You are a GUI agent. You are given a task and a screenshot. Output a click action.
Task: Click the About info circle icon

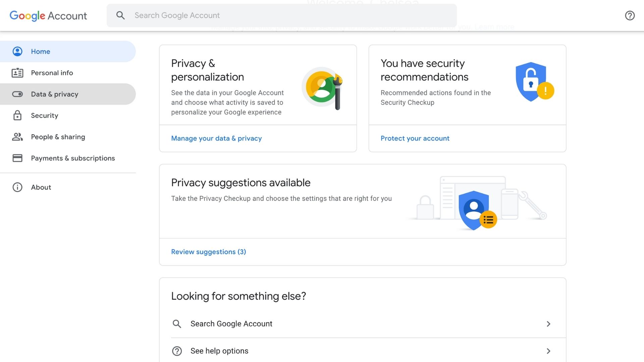[17, 187]
